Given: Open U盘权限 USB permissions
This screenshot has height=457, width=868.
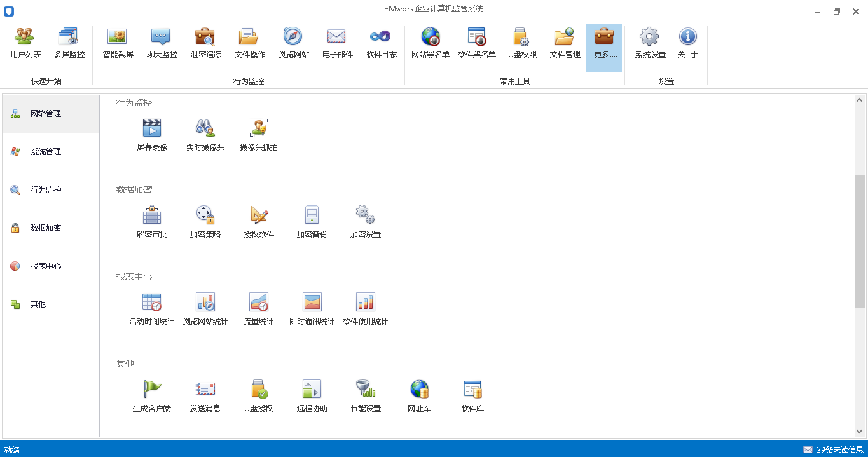Looking at the screenshot, I should [x=522, y=43].
